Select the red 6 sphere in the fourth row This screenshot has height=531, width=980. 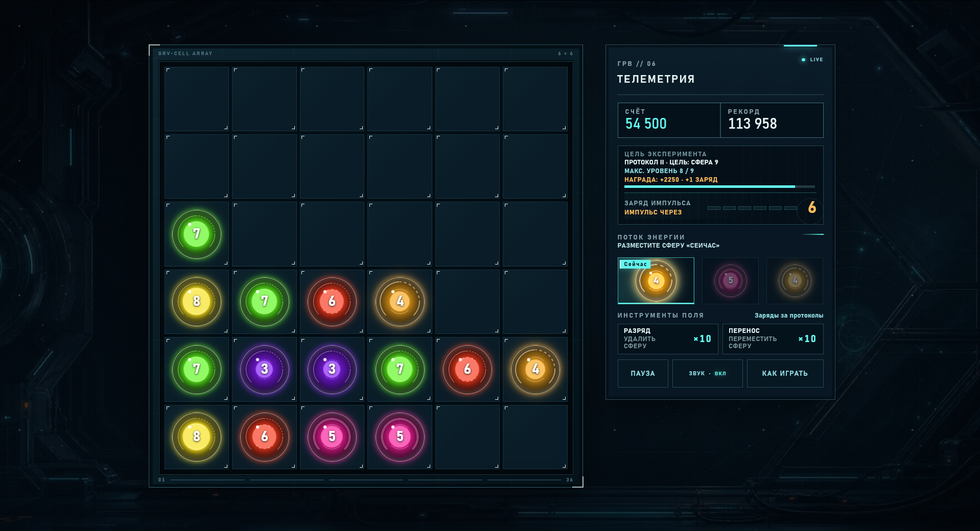[332, 301]
